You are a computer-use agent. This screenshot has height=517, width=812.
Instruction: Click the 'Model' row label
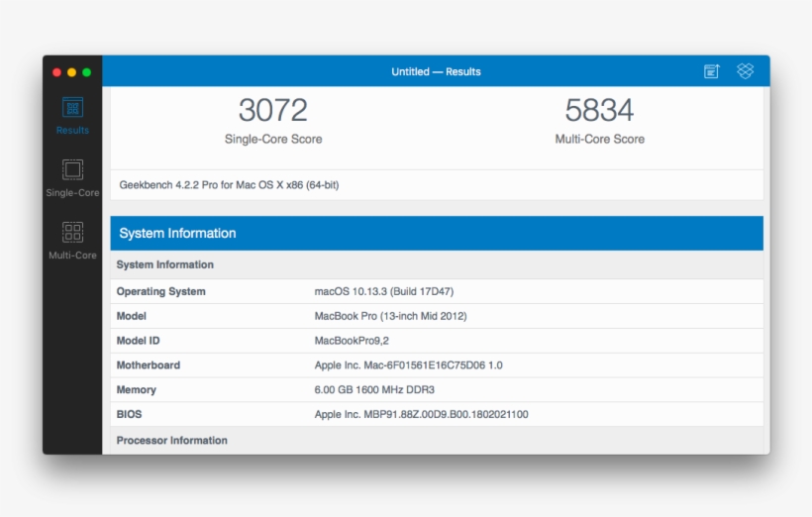(x=132, y=316)
